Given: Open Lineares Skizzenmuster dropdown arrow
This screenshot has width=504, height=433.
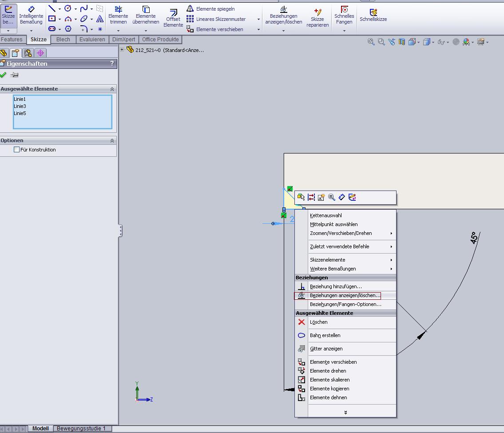Looking at the screenshot, I should coord(258,20).
